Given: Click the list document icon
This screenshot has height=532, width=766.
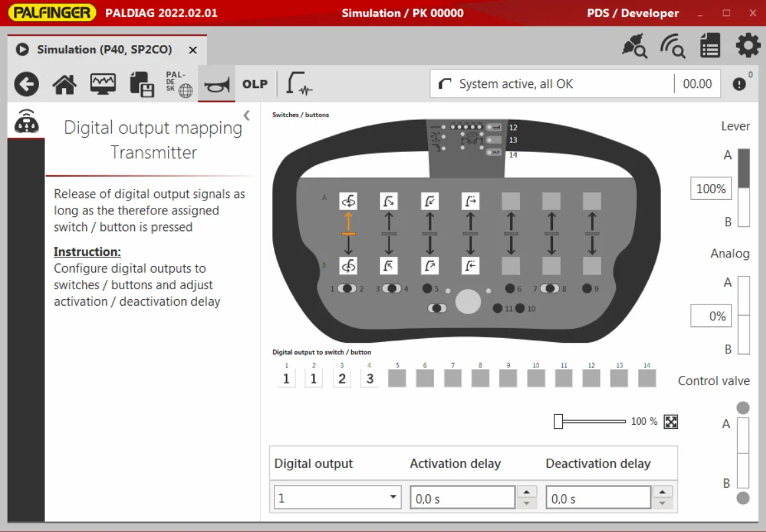Looking at the screenshot, I should click(710, 46).
